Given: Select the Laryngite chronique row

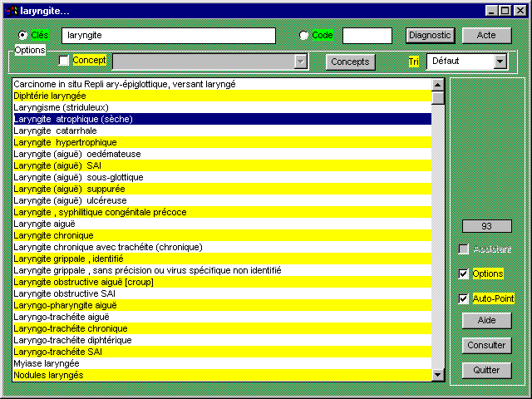Looking at the screenshot, I should point(222,235).
